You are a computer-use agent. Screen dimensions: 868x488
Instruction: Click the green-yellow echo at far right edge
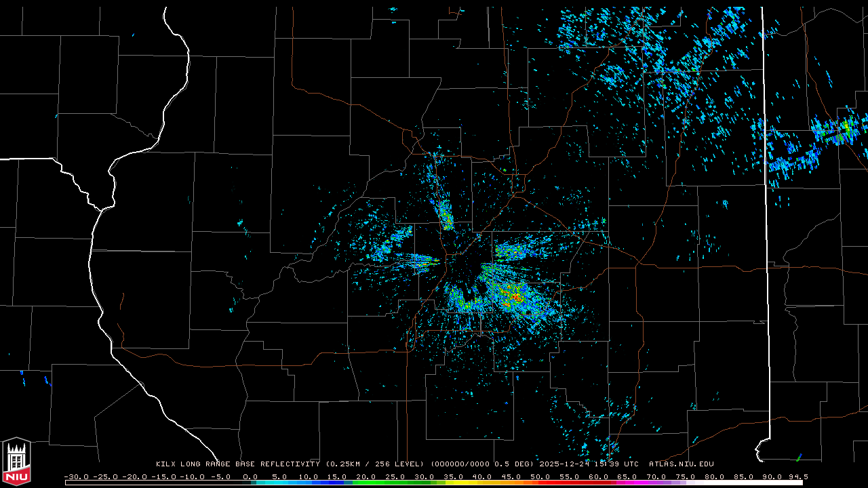pos(846,127)
